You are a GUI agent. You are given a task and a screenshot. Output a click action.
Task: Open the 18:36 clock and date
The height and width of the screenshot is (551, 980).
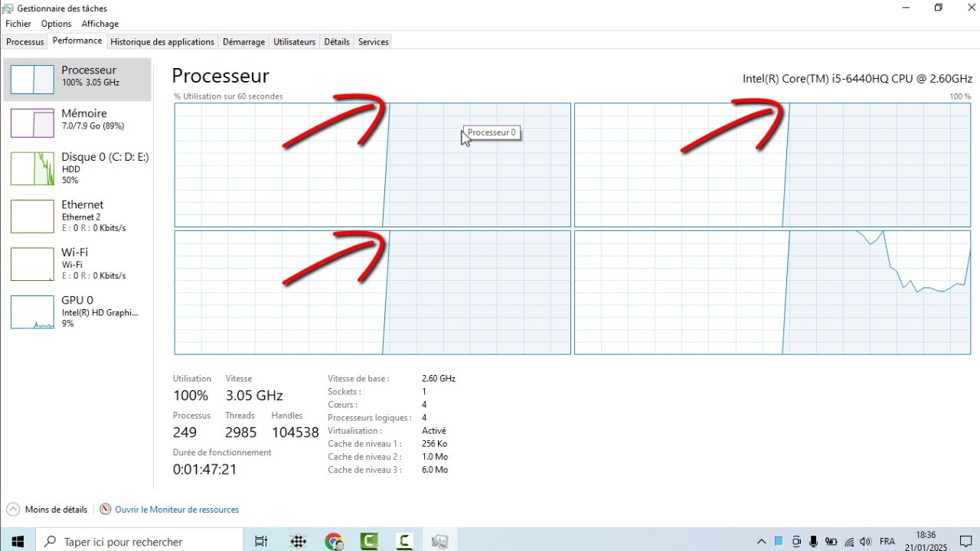coord(926,541)
